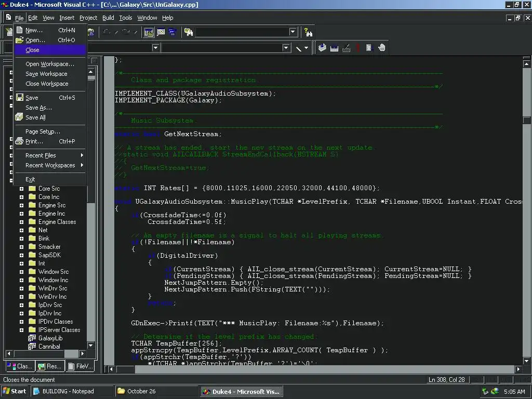Screen dimensions: 532x399
Task: Expand the IPServer Classes folder
Action: (21, 330)
